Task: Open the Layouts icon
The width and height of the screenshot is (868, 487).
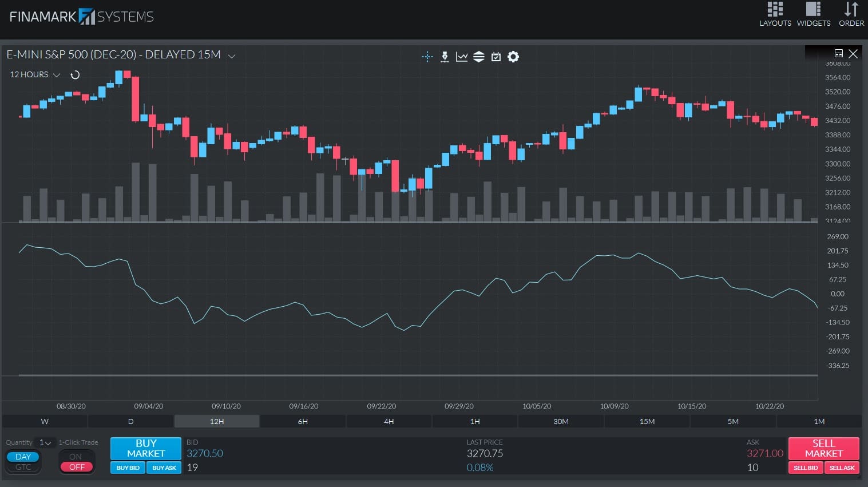Action: click(x=775, y=14)
